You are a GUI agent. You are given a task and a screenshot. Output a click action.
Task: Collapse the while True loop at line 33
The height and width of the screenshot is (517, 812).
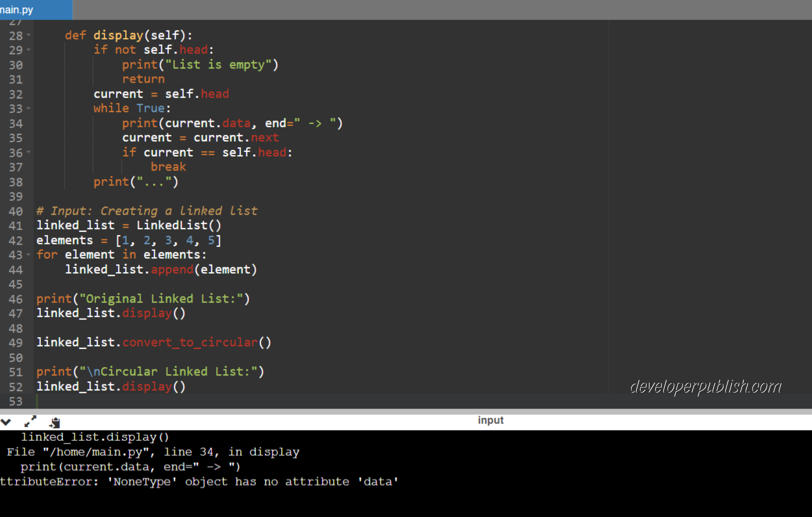pos(29,109)
